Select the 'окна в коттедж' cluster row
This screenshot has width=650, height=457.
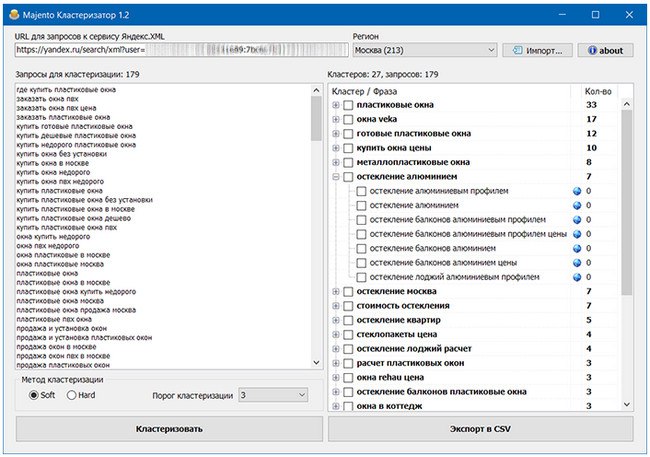[x=389, y=406]
